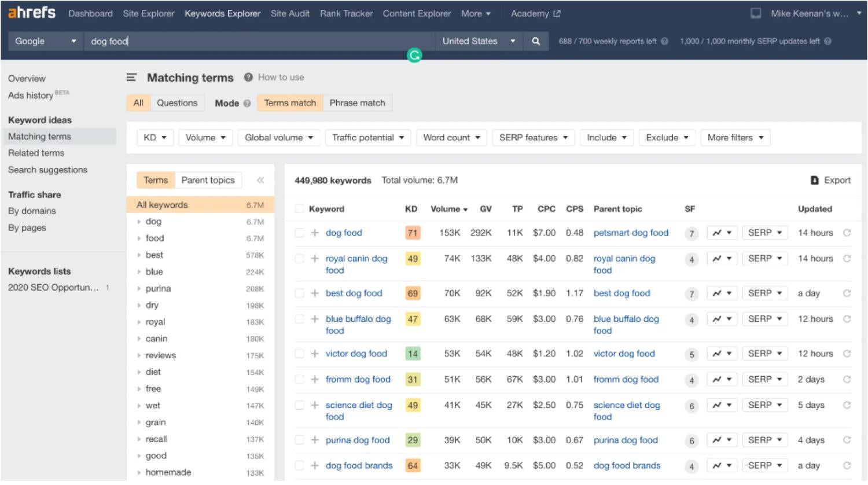Click help icon next to How to use
This screenshot has width=868, height=485.
(x=248, y=78)
